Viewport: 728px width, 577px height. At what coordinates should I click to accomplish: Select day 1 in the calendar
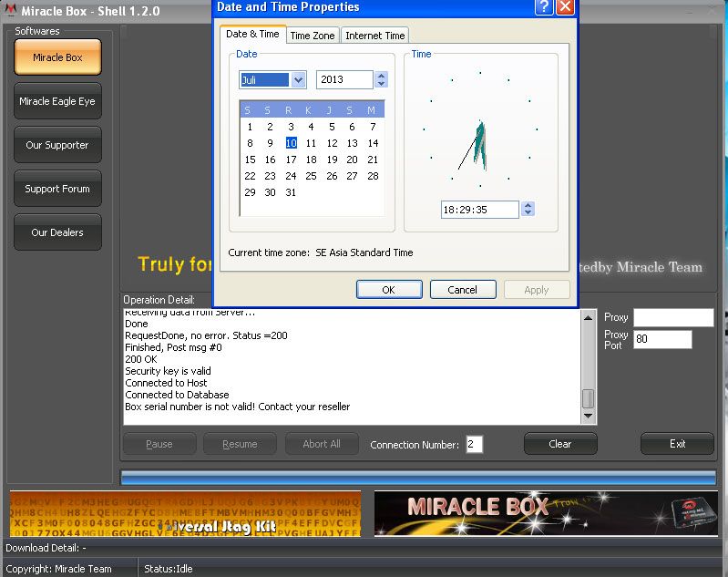click(x=250, y=127)
